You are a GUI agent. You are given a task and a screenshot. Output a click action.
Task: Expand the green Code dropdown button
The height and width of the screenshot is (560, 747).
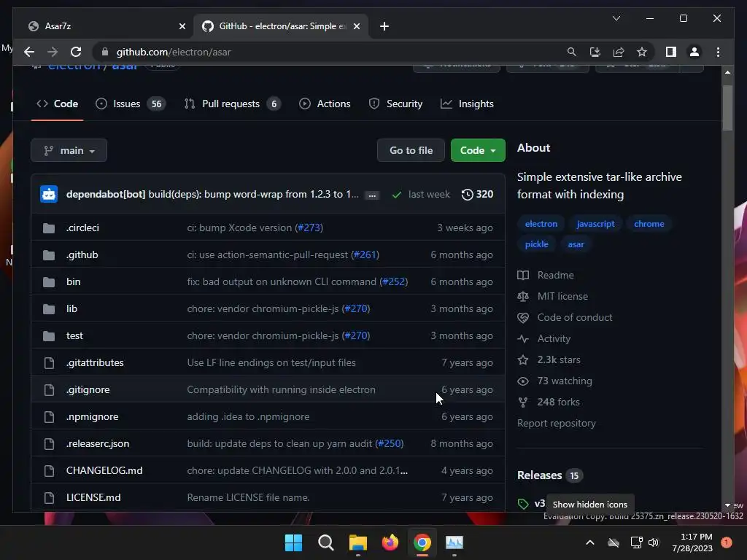tap(478, 150)
